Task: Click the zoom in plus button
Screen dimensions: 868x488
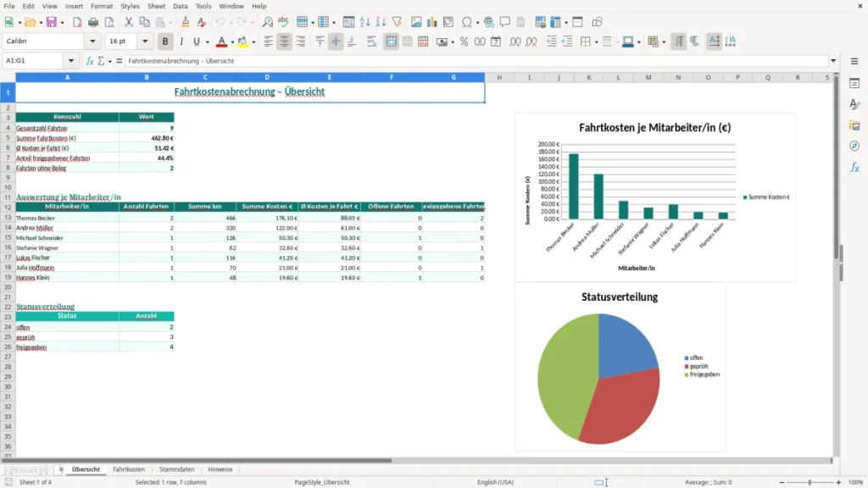Action: pos(838,482)
